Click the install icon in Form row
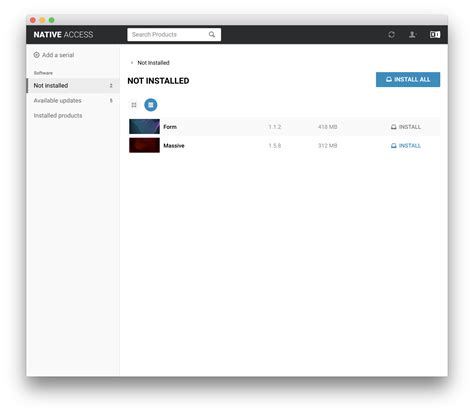The image size is (474, 414). [394, 127]
